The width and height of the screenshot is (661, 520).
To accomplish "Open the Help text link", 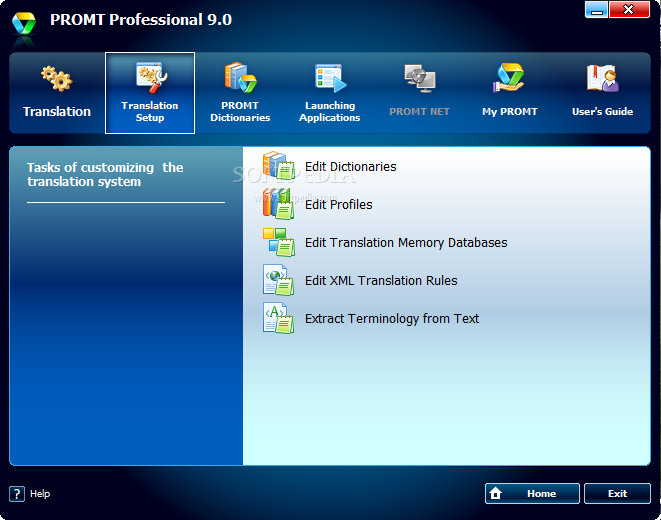I will pyautogui.click(x=40, y=494).
